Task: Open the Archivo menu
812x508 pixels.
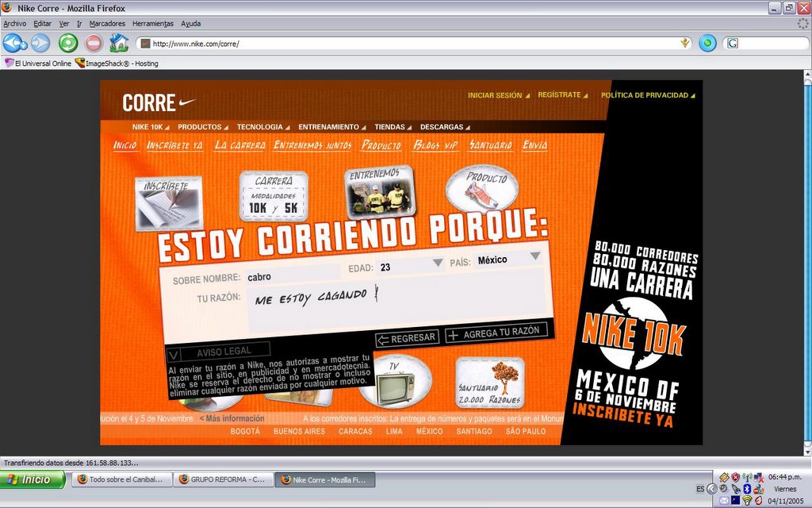Action: point(14,23)
